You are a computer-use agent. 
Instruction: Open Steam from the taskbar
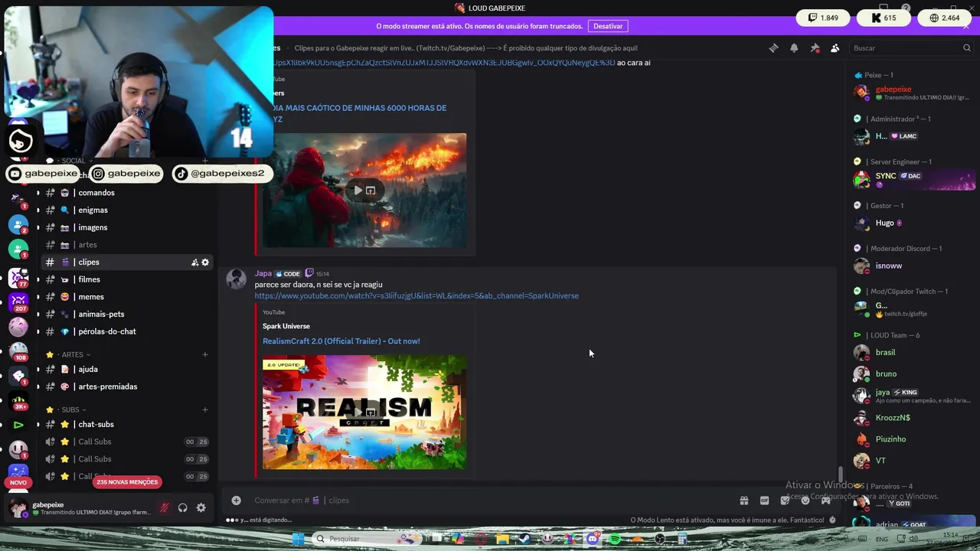pyautogui.click(x=525, y=540)
